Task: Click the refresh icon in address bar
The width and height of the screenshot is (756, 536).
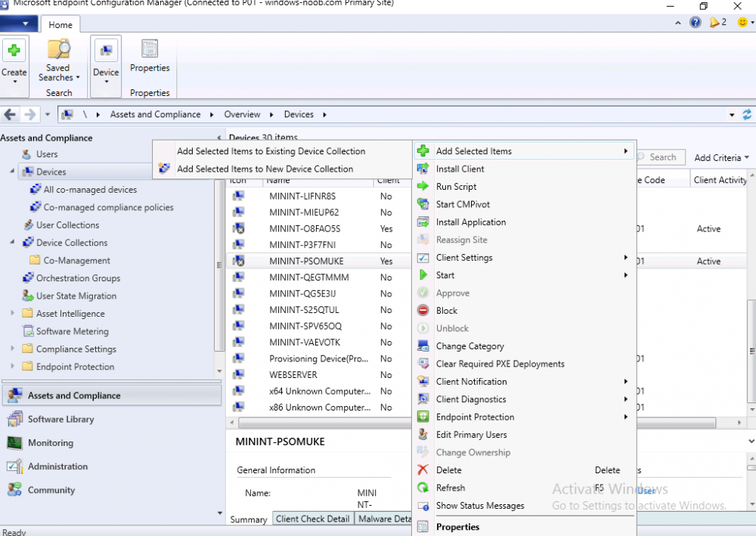Action: click(x=747, y=115)
